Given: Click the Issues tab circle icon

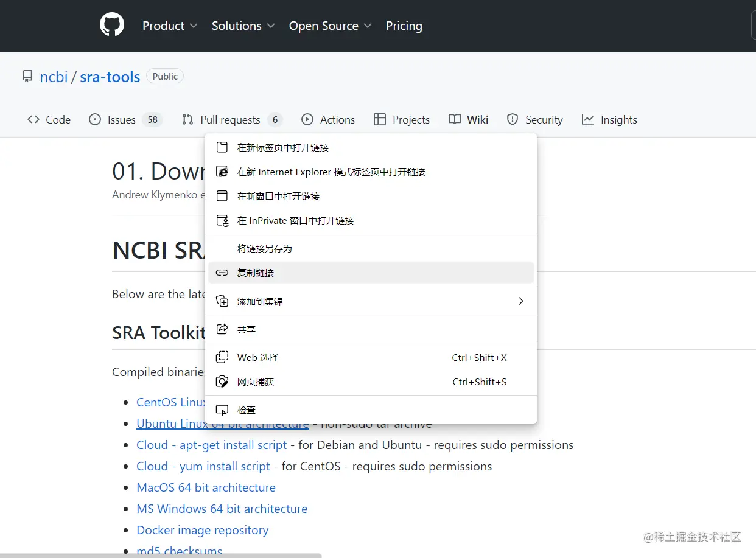Looking at the screenshot, I should (x=95, y=119).
